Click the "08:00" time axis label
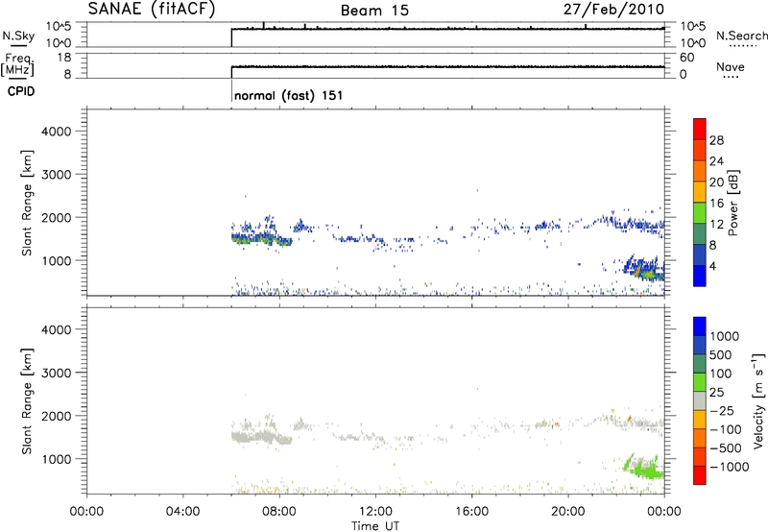 coord(279,512)
